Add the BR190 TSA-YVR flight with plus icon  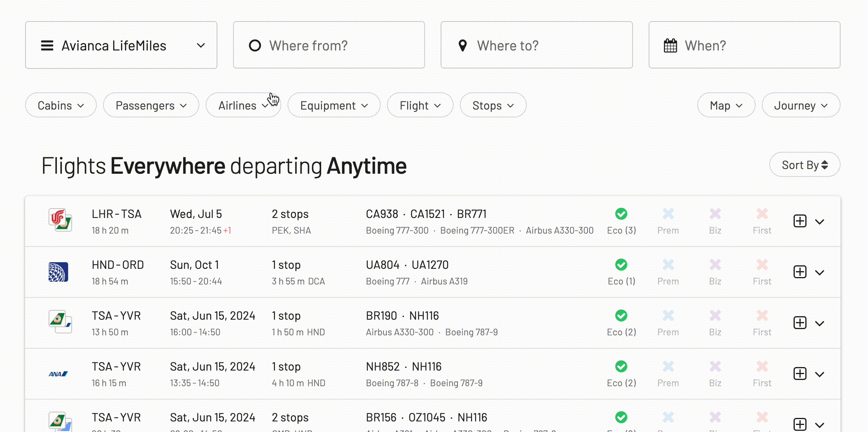tap(800, 323)
